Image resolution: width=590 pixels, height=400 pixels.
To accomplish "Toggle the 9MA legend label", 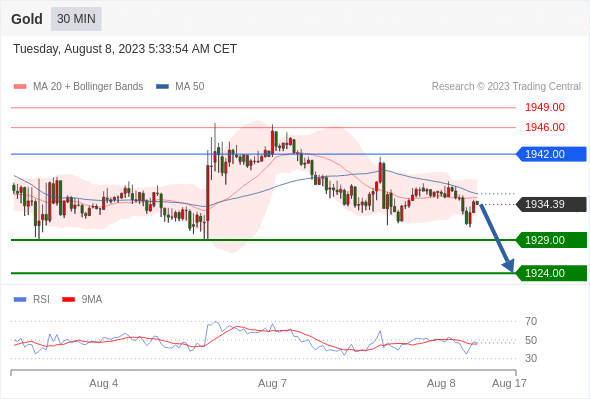I will click(92, 300).
